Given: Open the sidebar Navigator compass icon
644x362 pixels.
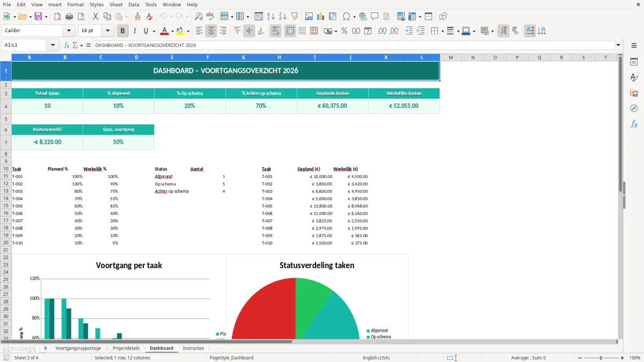Looking at the screenshot, I should (x=634, y=109).
